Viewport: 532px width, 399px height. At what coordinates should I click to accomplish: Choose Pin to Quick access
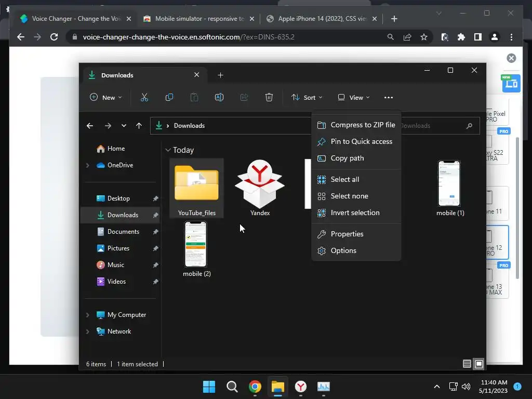coord(356,141)
